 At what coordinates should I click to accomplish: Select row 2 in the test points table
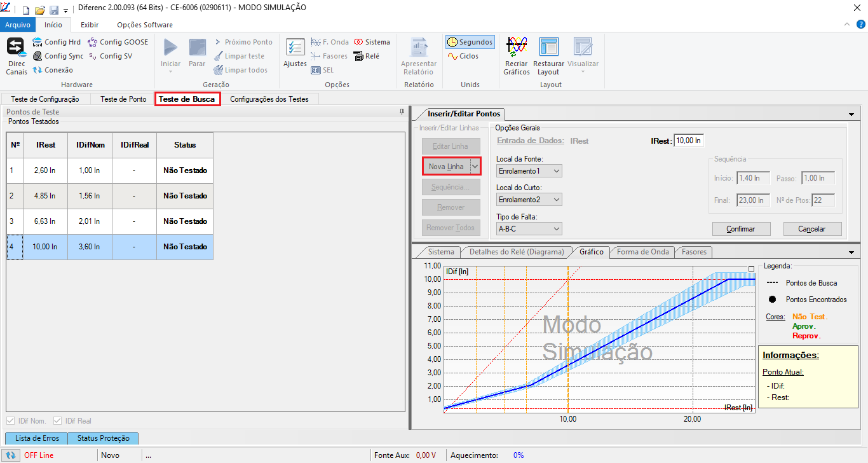pyautogui.click(x=109, y=196)
